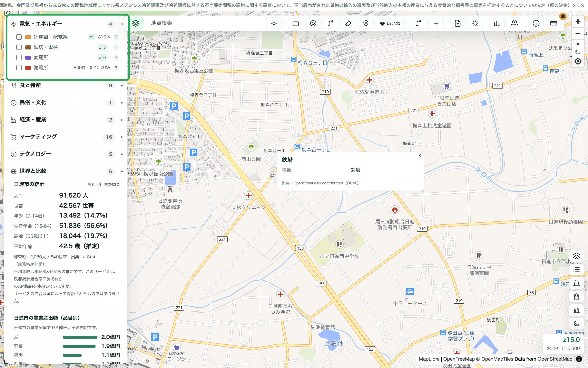Click the layers icon beside the search box
The width and height of the screenshot is (588, 368).
pyautogui.click(x=136, y=23)
